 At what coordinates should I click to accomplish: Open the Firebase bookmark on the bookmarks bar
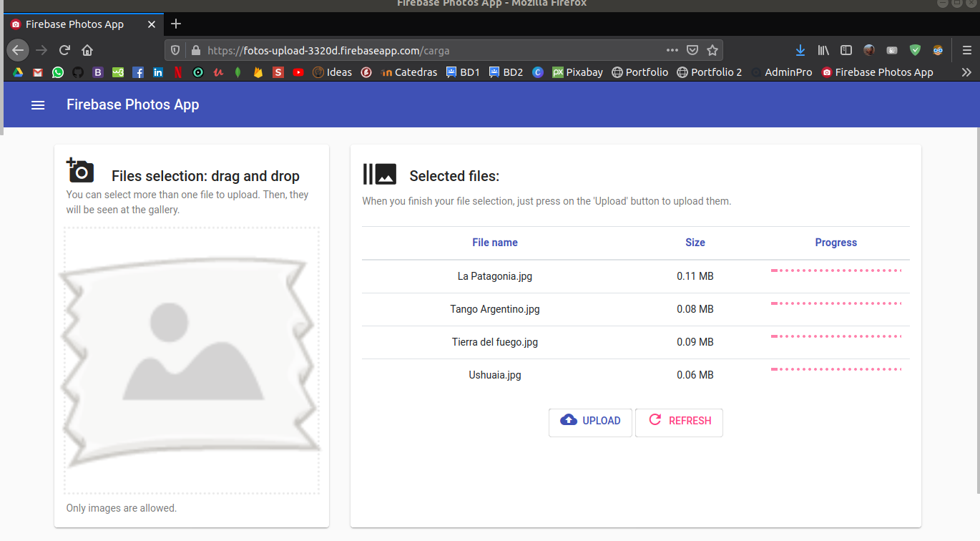click(x=258, y=72)
